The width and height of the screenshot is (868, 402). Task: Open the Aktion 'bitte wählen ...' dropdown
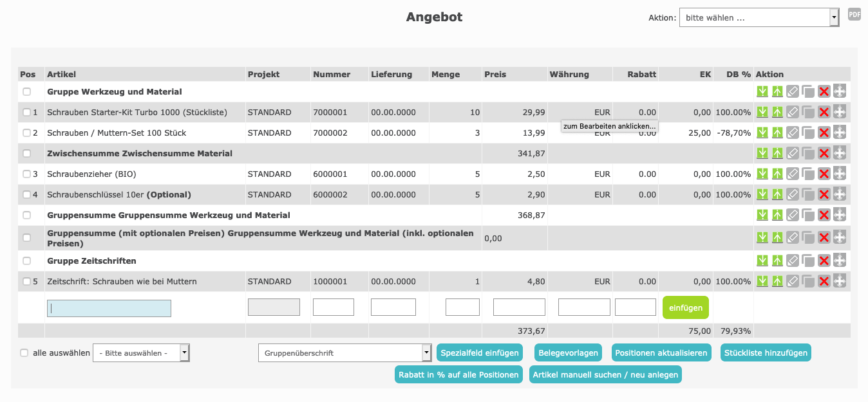tap(759, 18)
